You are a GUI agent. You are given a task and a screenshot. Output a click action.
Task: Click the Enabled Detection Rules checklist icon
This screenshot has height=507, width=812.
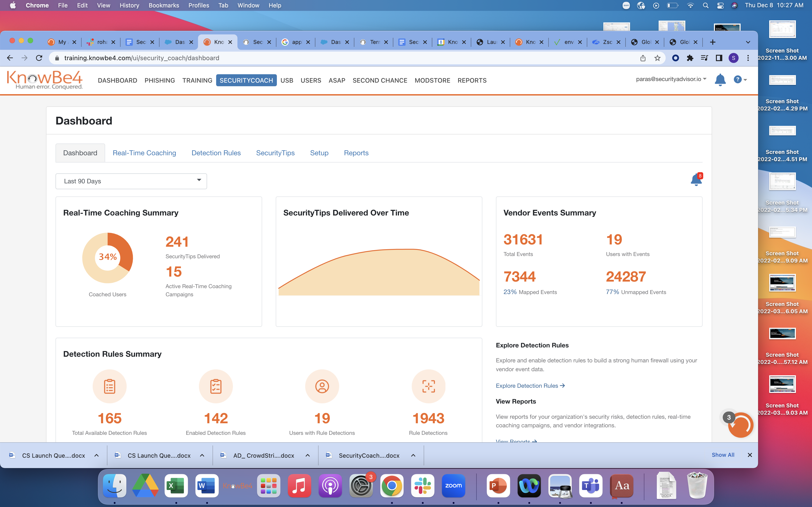click(216, 386)
